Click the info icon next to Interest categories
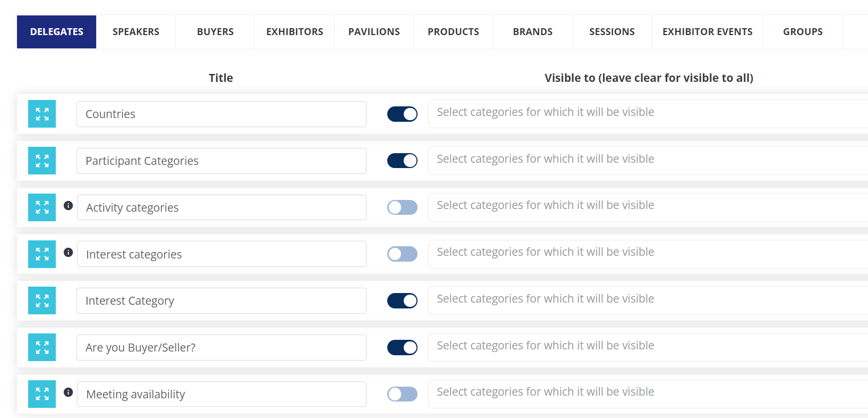Screen dimensions: 868x418 click(x=68, y=252)
